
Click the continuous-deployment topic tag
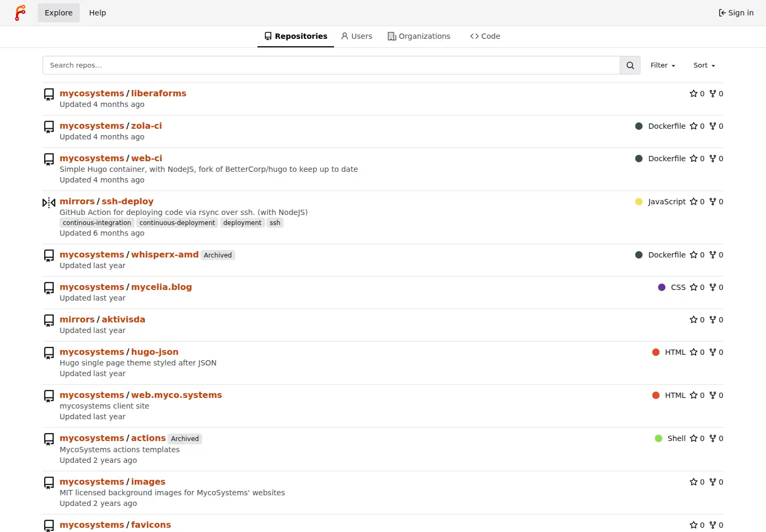pyautogui.click(x=177, y=223)
